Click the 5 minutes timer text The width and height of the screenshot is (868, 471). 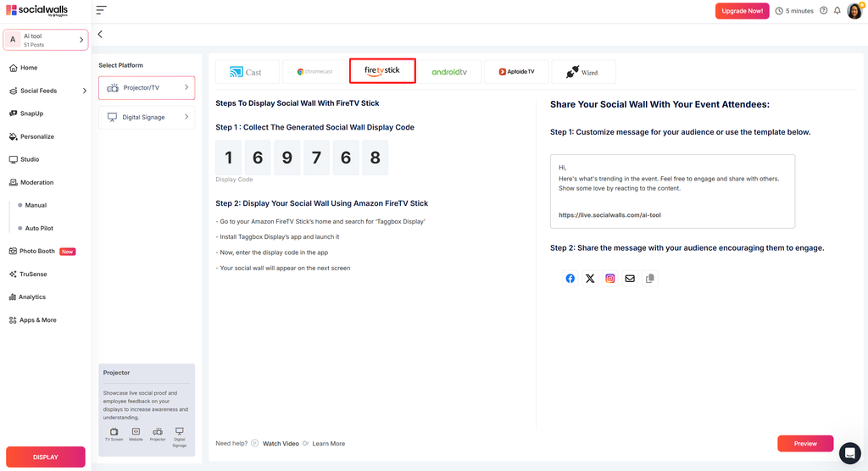pos(799,11)
